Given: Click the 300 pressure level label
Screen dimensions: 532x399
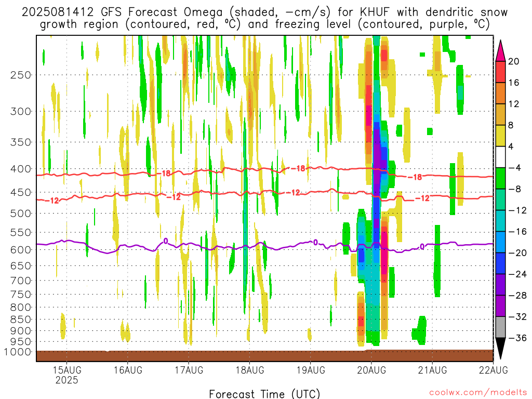Looking at the screenshot, I should pos(21,111).
